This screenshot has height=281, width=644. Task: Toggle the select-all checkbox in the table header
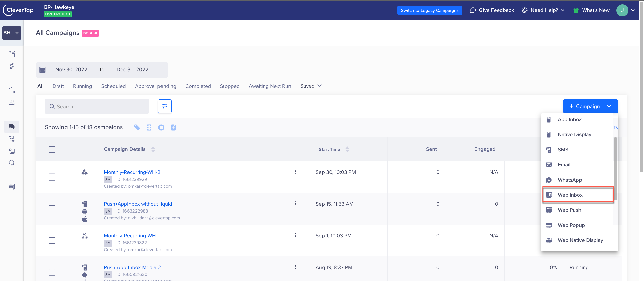52,149
